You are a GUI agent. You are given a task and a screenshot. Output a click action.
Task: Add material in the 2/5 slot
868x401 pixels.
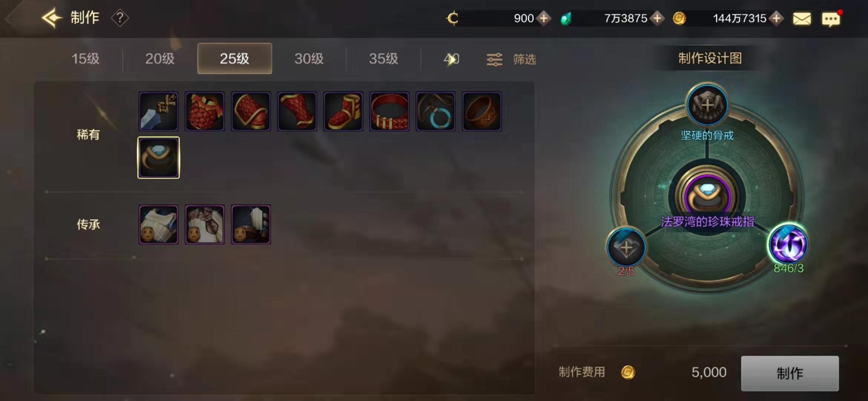[626, 247]
